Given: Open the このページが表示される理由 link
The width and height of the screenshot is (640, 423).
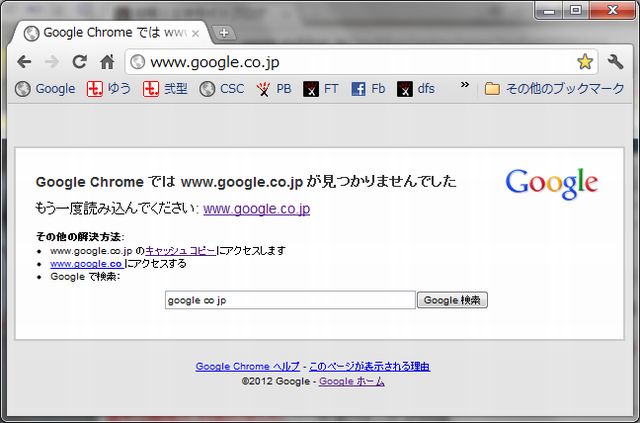Looking at the screenshot, I should click(369, 366).
